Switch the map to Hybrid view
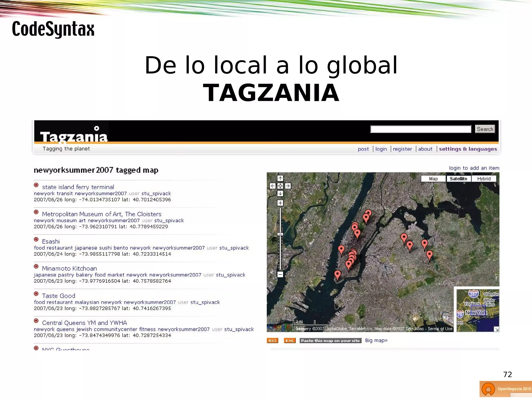This screenshot has width=532, height=399. (x=484, y=179)
